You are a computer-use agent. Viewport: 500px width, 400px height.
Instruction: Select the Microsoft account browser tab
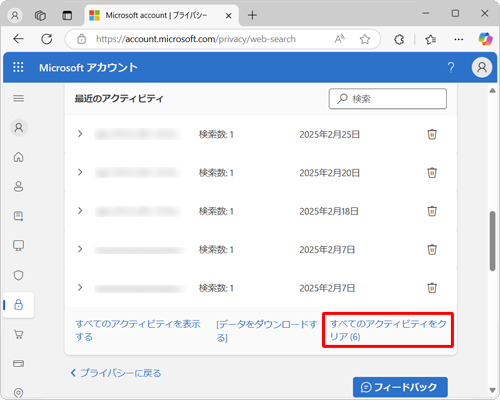162,15
